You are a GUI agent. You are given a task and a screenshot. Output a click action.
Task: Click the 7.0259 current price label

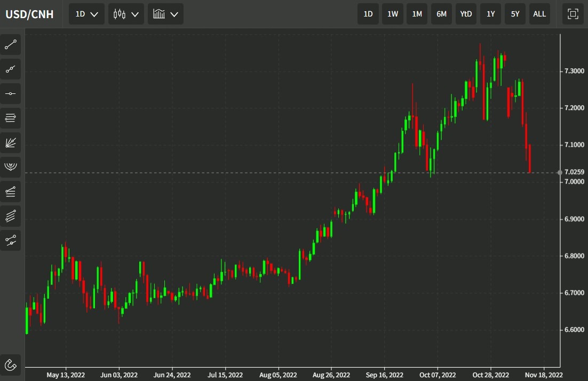(x=574, y=172)
